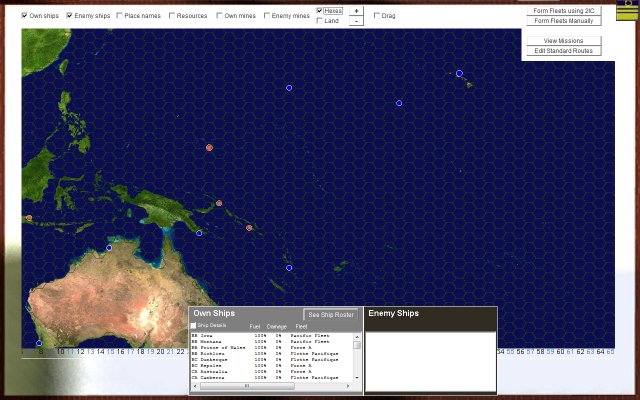Screen dimensions: 640x400
Task: Click the zoom out minus button
Action: pos(356,20)
